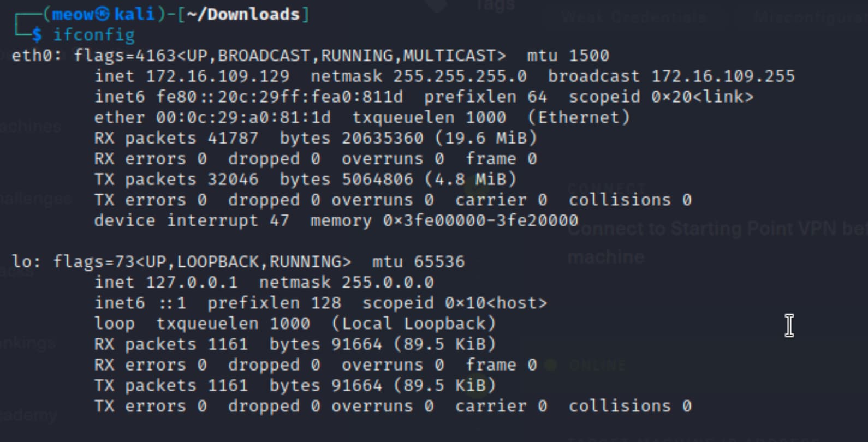This screenshot has width=868, height=442.
Task: Click the MAC address 00:0c:29:a0:81:1d
Action: [243, 118]
